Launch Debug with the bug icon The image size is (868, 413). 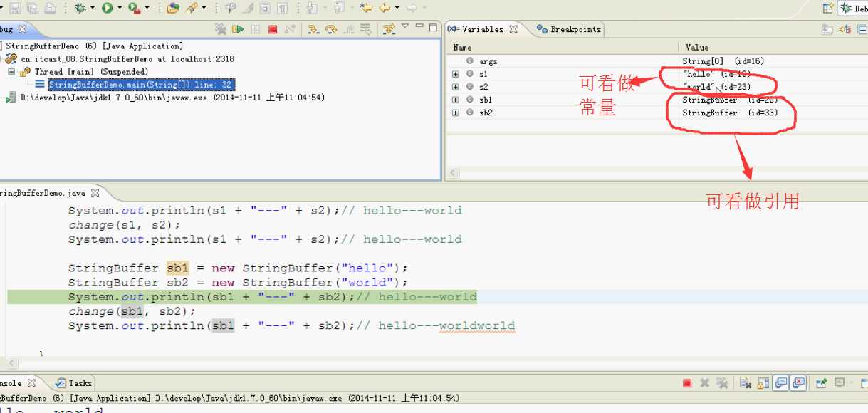pyautogui.click(x=80, y=8)
